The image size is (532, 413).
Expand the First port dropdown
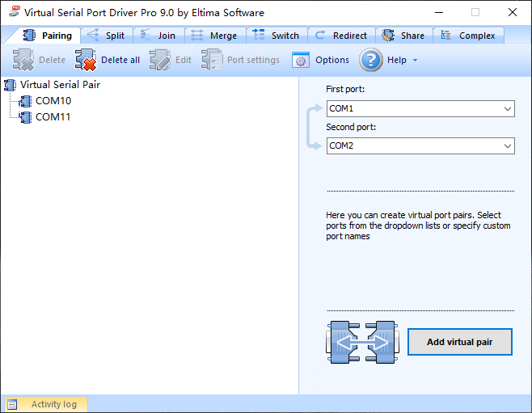point(507,108)
